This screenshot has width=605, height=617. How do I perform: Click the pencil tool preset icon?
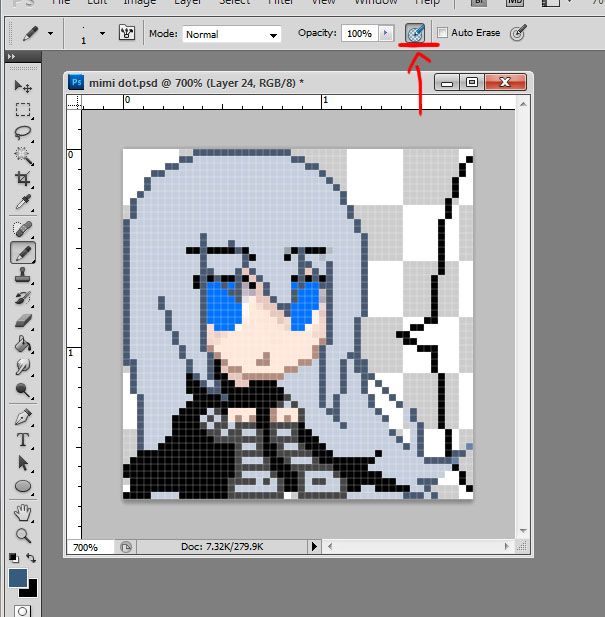point(30,33)
